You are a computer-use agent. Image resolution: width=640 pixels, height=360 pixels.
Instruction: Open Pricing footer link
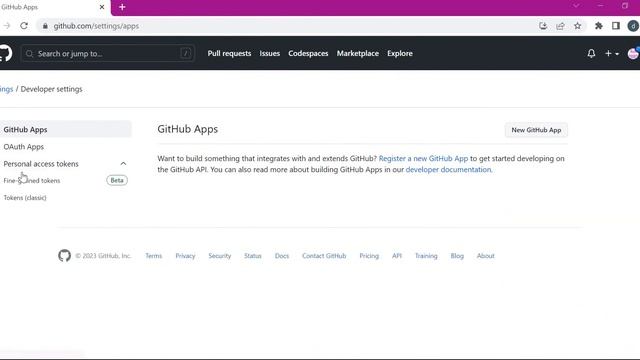point(369,256)
